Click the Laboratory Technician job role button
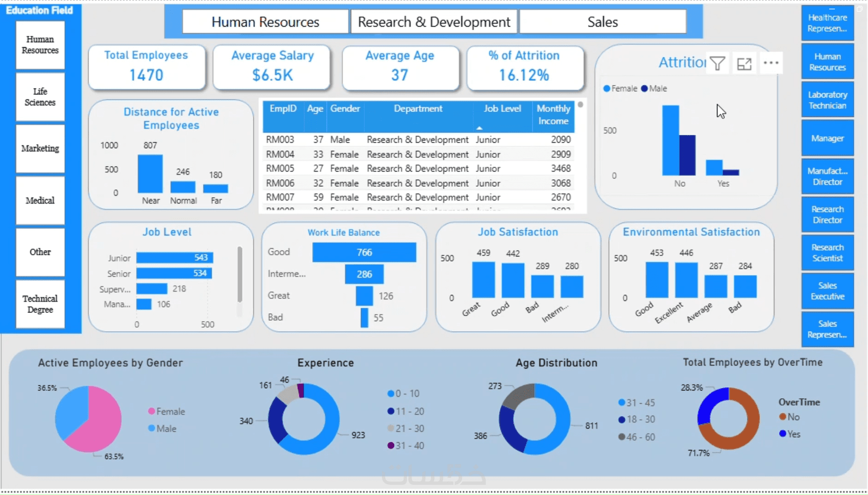The image size is (868, 495). [828, 100]
